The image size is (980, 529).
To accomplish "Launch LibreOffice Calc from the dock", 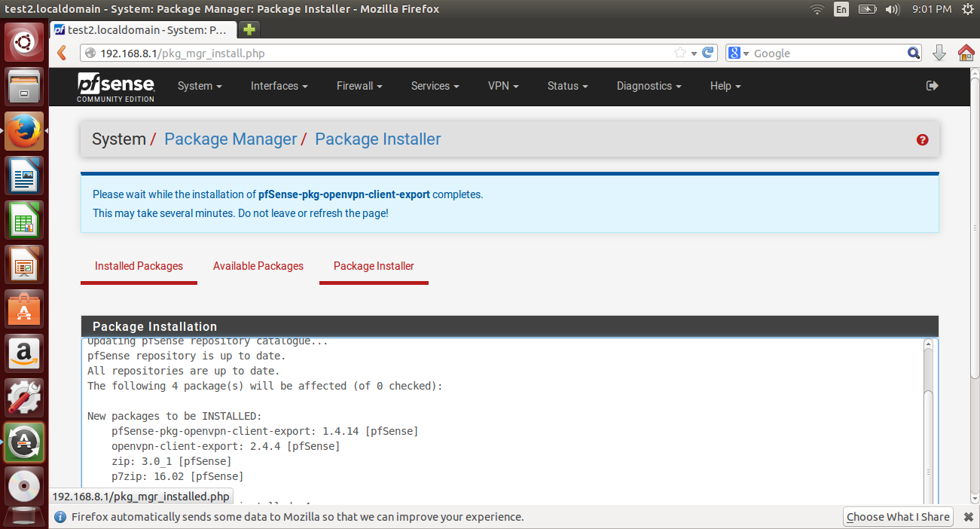I will [24, 220].
